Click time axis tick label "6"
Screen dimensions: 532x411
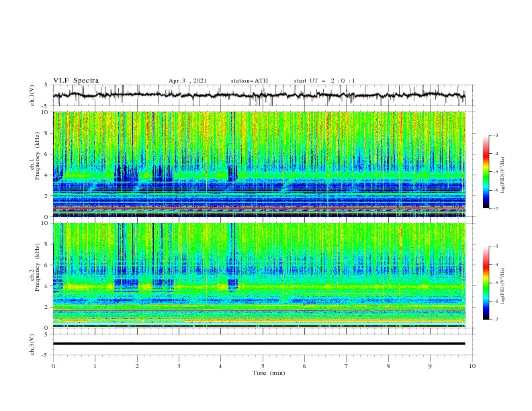click(304, 366)
